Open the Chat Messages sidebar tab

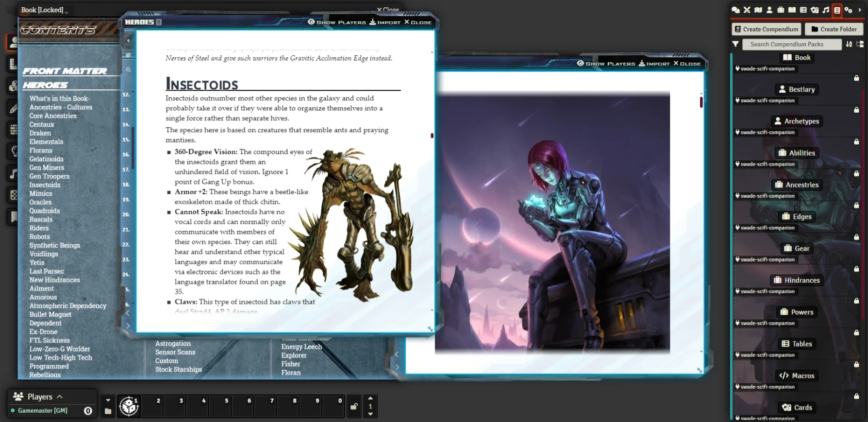[x=735, y=10]
